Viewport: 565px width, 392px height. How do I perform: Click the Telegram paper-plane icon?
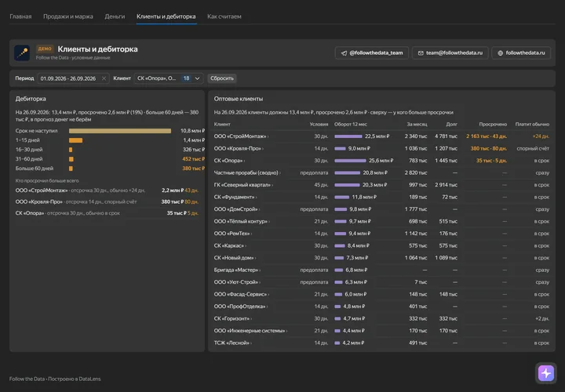[x=344, y=53]
